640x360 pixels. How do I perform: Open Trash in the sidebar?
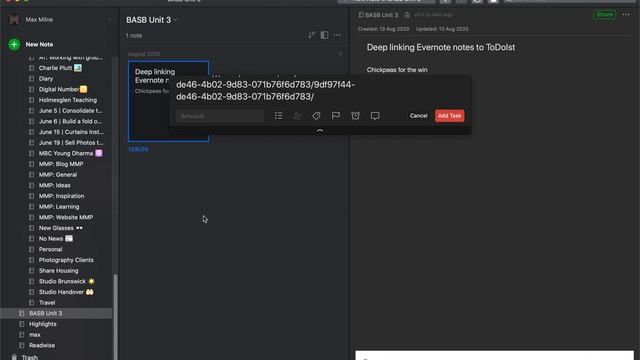[x=29, y=357]
